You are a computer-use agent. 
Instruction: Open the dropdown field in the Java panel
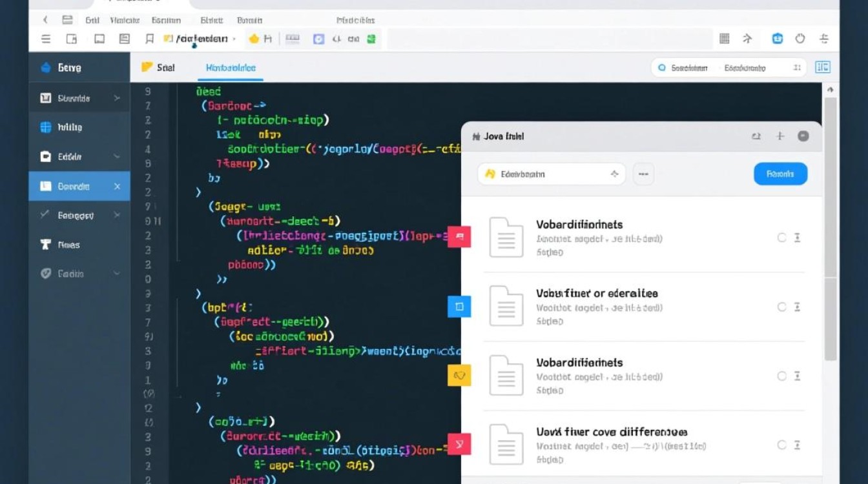click(x=551, y=174)
